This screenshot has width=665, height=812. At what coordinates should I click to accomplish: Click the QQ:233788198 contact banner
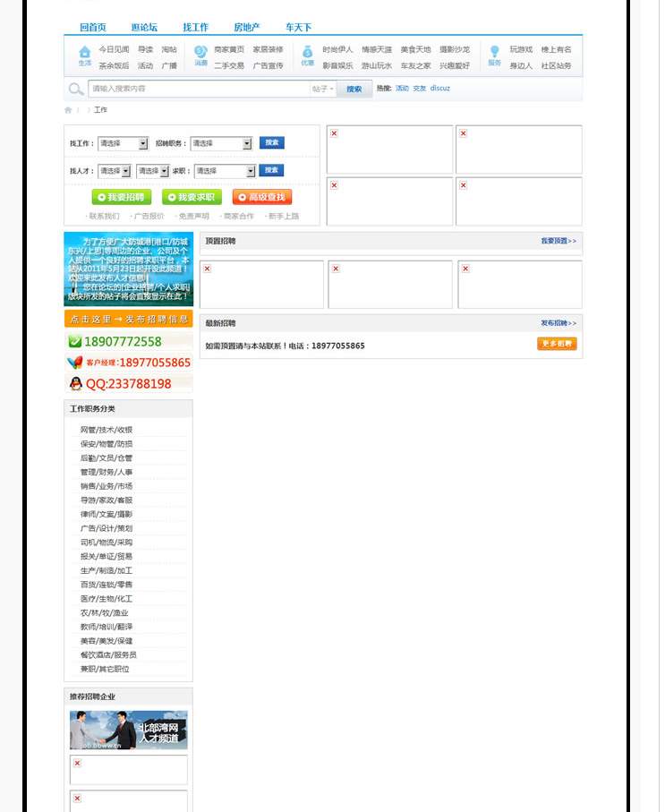129,384
